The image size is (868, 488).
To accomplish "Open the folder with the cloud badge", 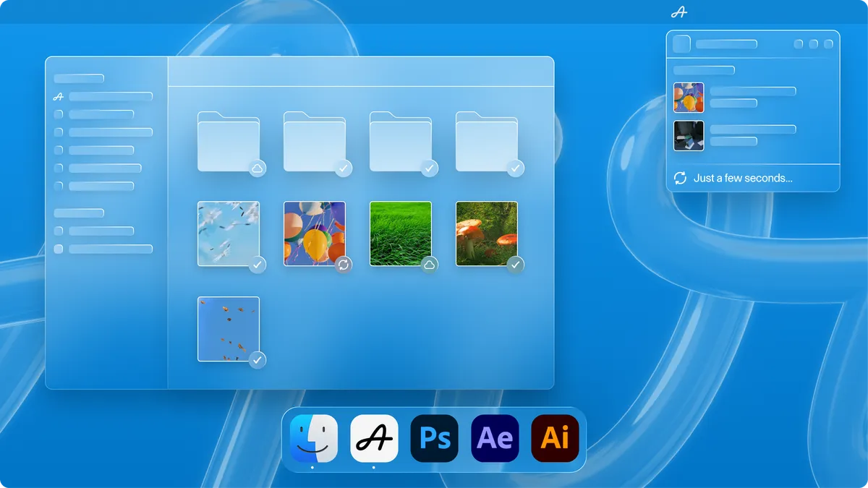I will pyautogui.click(x=229, y=142).
